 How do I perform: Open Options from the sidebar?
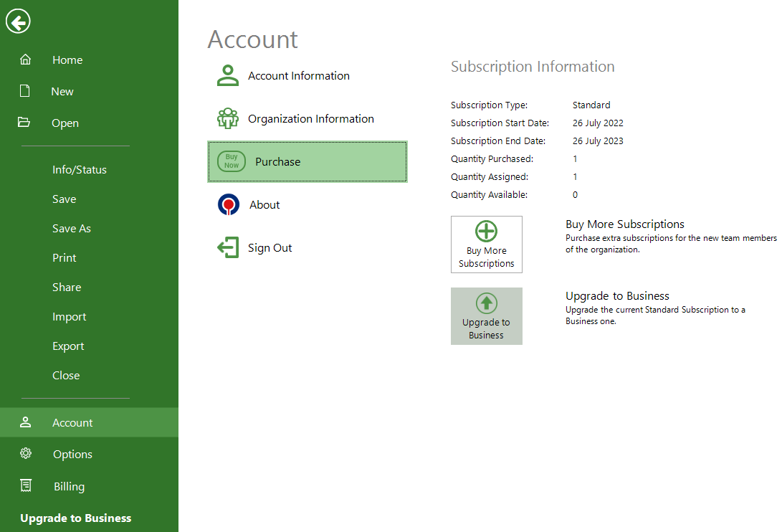tap(90, 454)
